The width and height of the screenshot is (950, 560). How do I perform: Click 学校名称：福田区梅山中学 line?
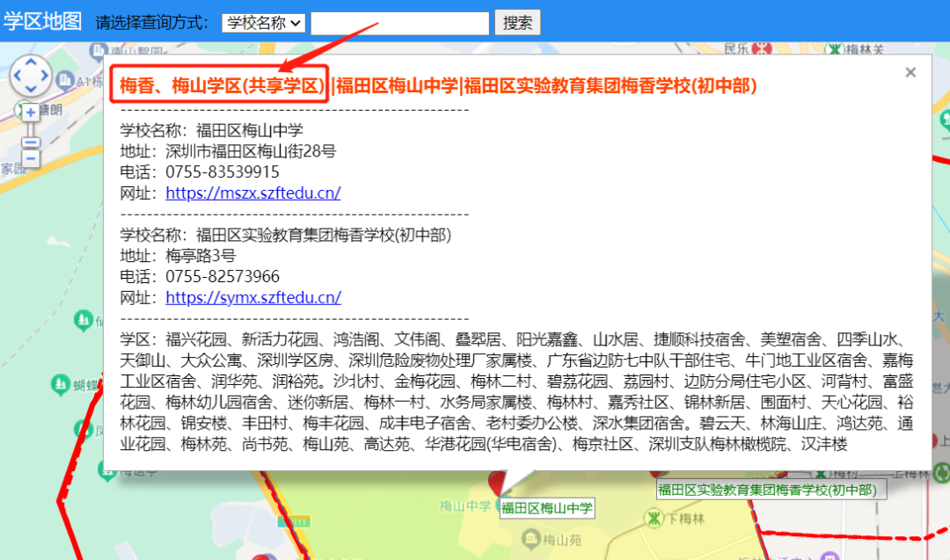point(211,130)
